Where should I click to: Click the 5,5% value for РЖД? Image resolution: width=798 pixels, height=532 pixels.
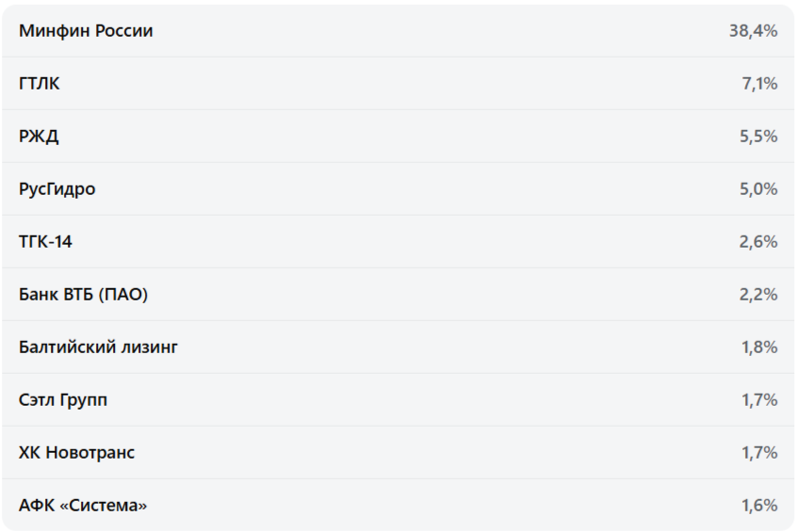[x=758, y=137]
